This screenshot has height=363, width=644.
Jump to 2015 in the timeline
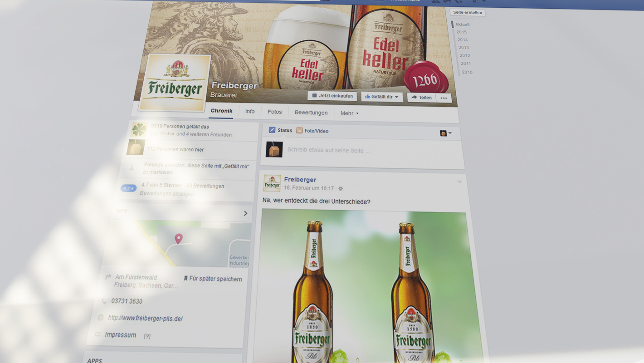point(461,32)
